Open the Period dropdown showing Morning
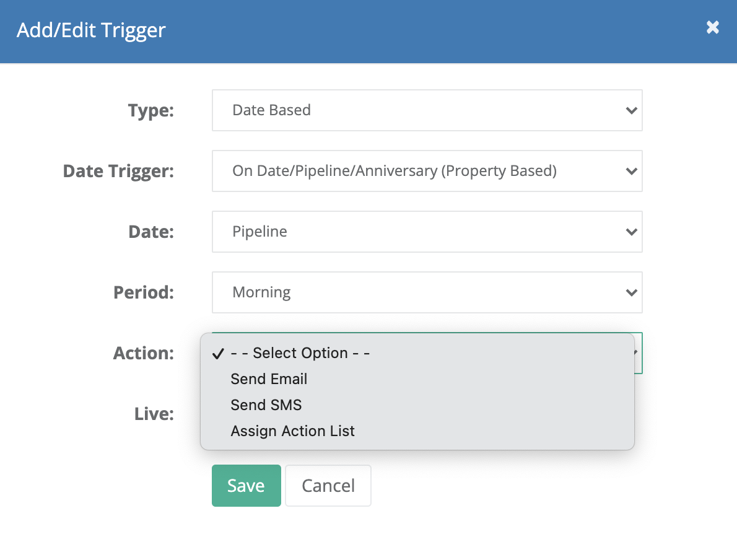This screenshot has width=737, height=560. tap(427, 292)
